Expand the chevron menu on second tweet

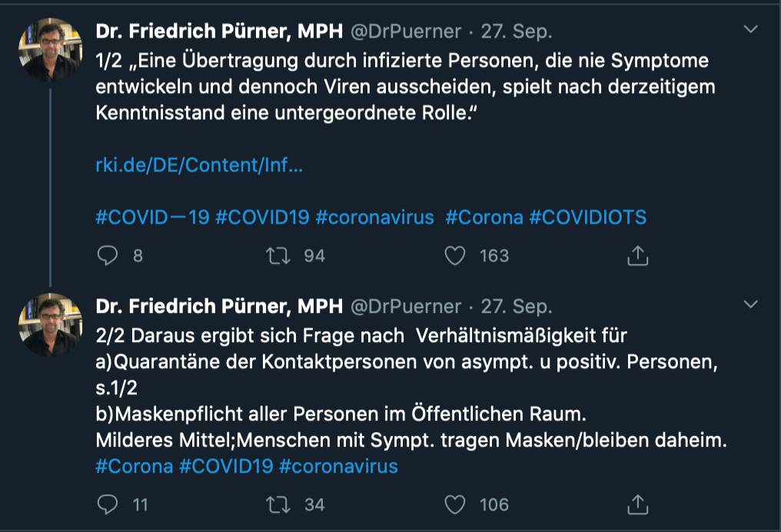coord(751,305)
